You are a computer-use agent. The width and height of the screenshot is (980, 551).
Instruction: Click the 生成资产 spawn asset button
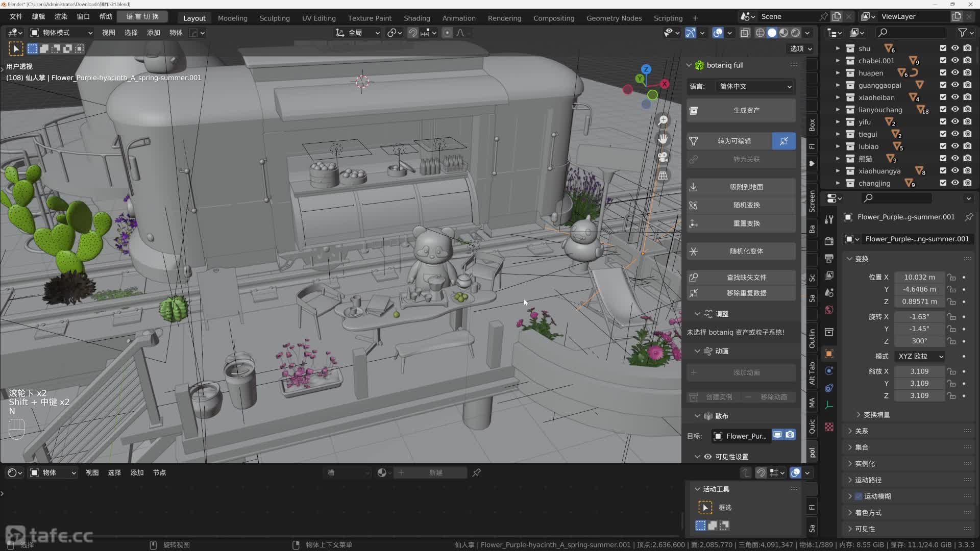tap(741, 110)
